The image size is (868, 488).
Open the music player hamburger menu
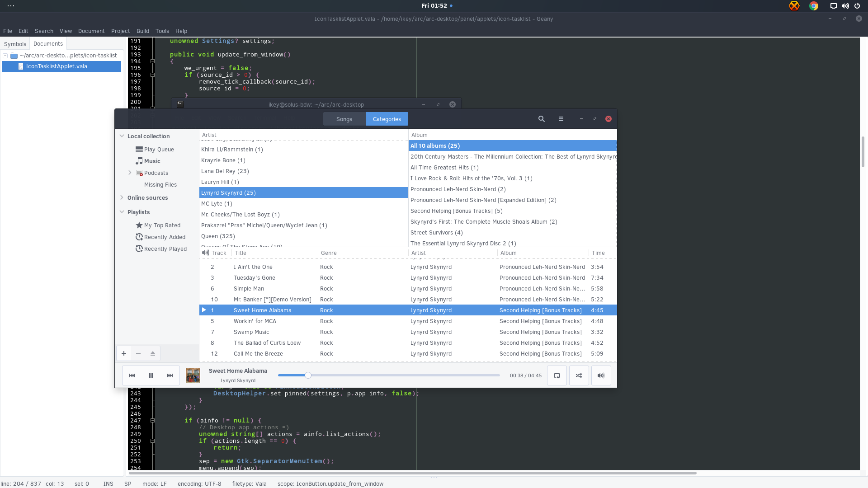[561, 119]
